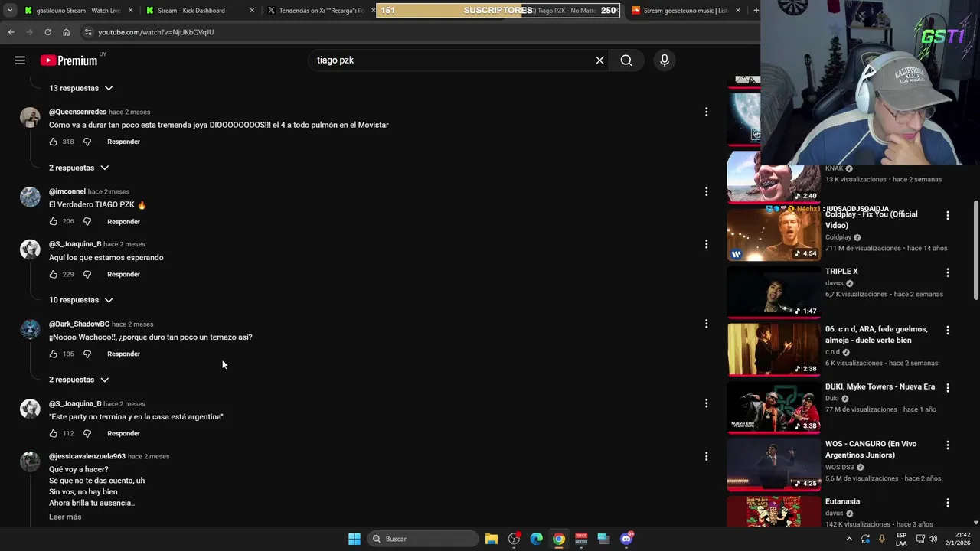Screen dimensions: 980x551
Task: Show hidden system tray icons
Action: [849, 539]
